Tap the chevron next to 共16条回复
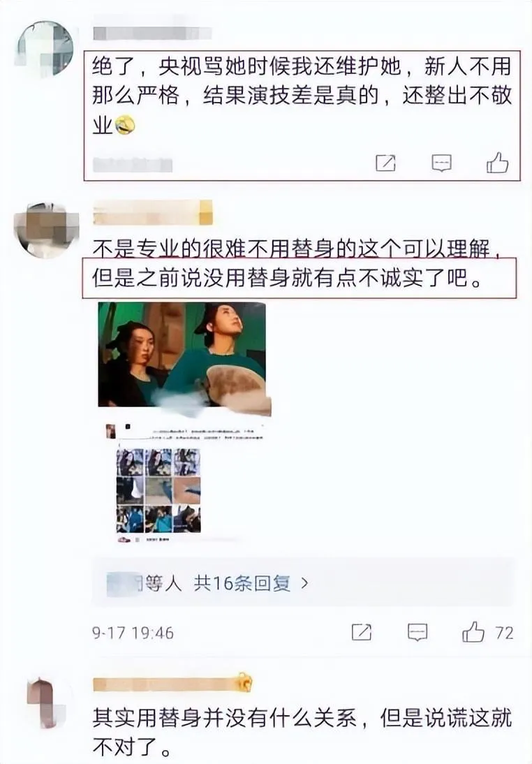The height and width of the screenshot is (764, 532). point(305,582)
